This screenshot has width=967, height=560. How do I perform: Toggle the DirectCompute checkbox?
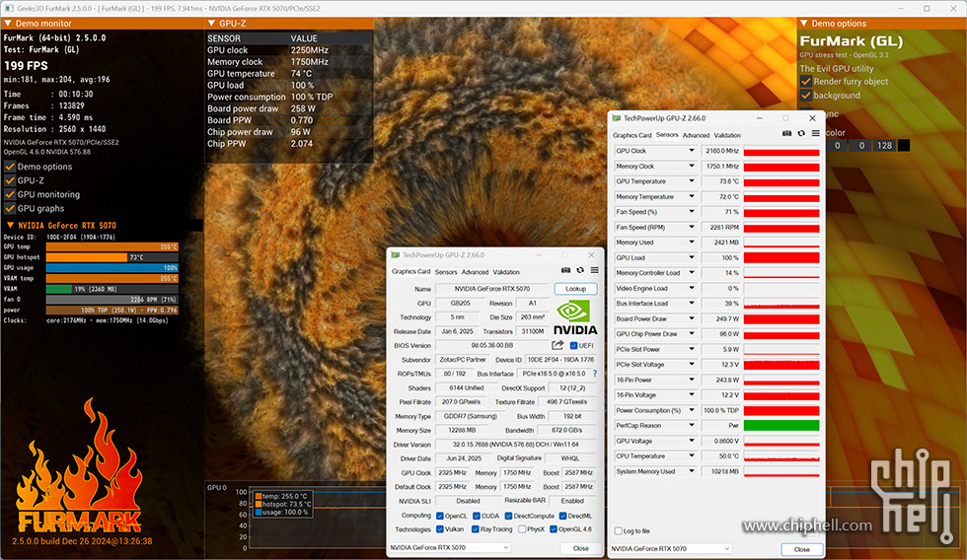(x=508, y=517)
